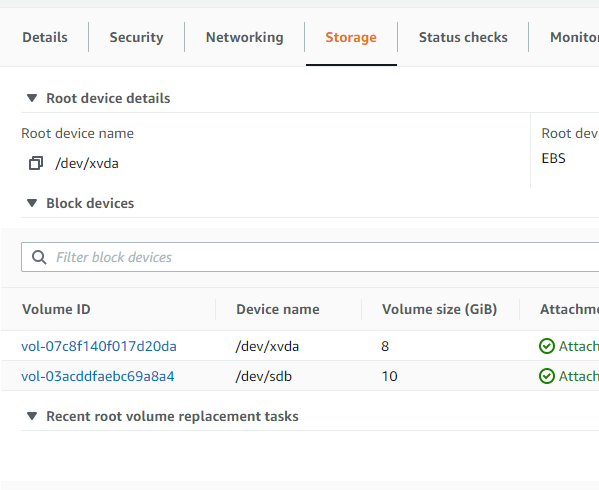Collapse Recent root volume replacement tasks
The image size is (599, 490).
(x=32, y=416)
